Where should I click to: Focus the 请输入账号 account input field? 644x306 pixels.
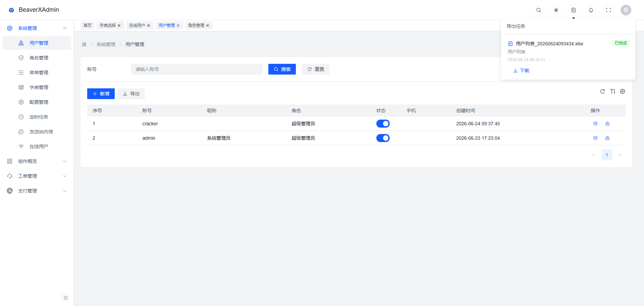(197, 69)
